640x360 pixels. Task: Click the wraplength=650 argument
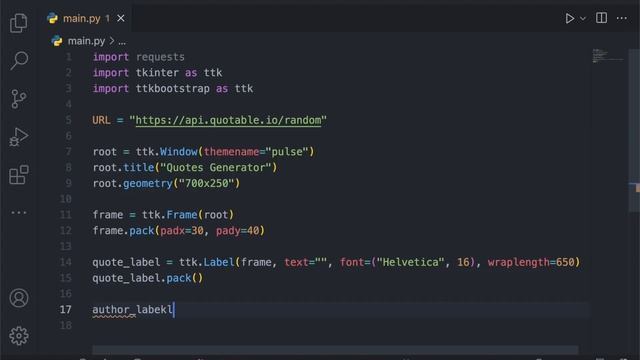(531, 262)
